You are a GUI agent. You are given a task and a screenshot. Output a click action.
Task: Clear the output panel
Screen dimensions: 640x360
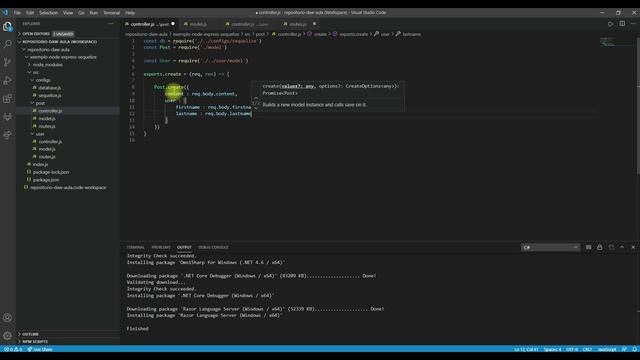tap(588, 247)
